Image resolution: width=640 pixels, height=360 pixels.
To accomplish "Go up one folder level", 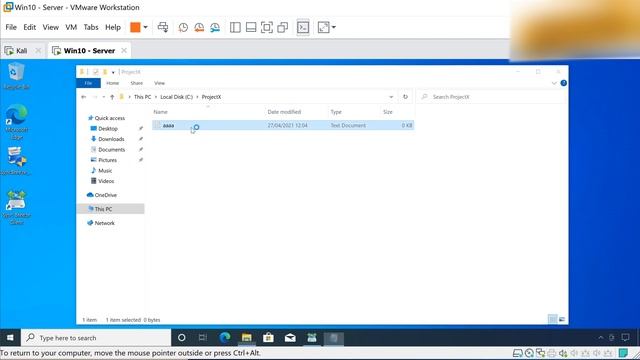I will pos(112,97).
